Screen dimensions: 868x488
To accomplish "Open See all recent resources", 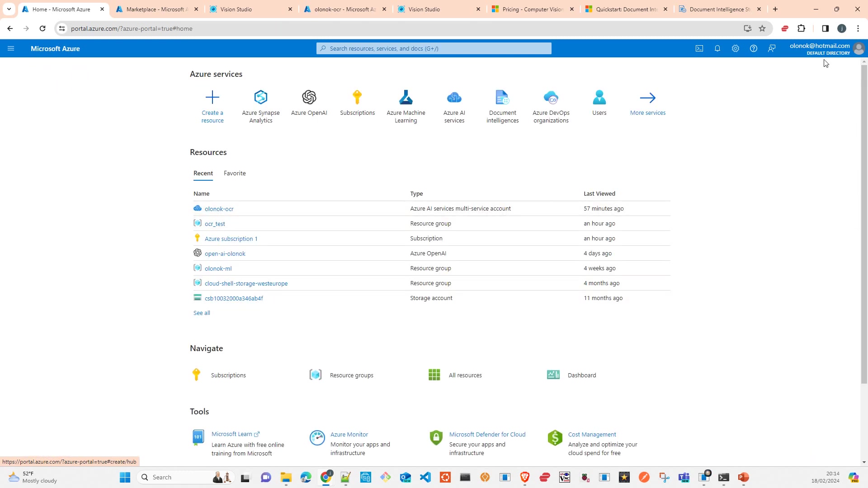I will coord(202,313).
